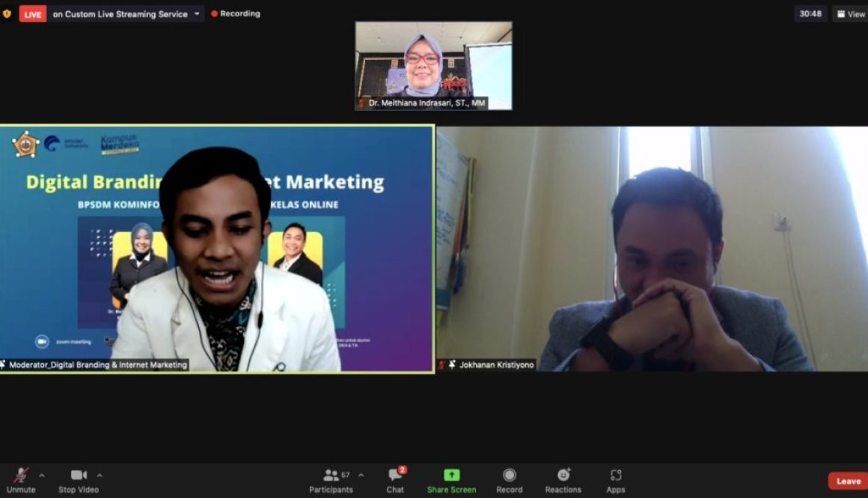Leave the meeting

pyautogui.click(x=848, y=481)
